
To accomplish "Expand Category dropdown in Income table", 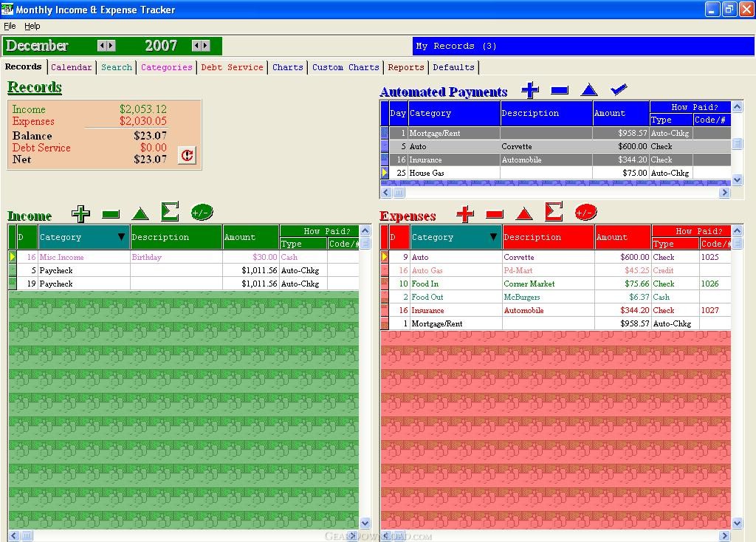I will [121, 237].
